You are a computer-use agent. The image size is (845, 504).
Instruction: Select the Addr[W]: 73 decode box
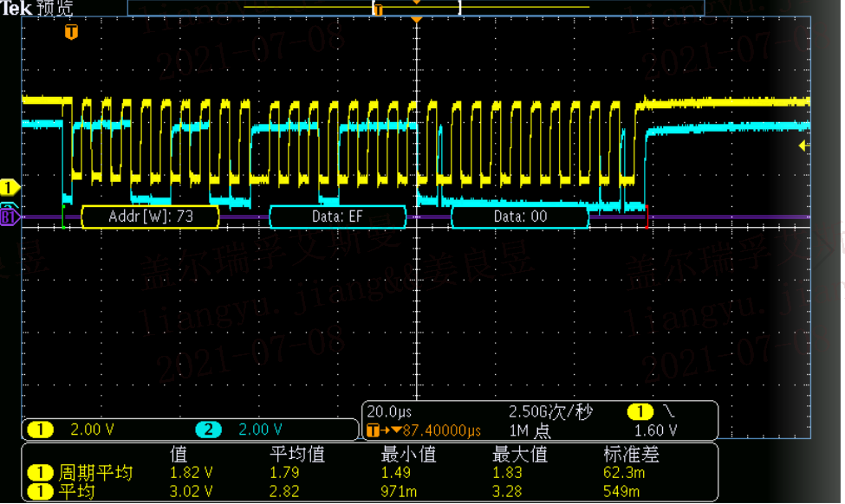[x=150, y=216]
